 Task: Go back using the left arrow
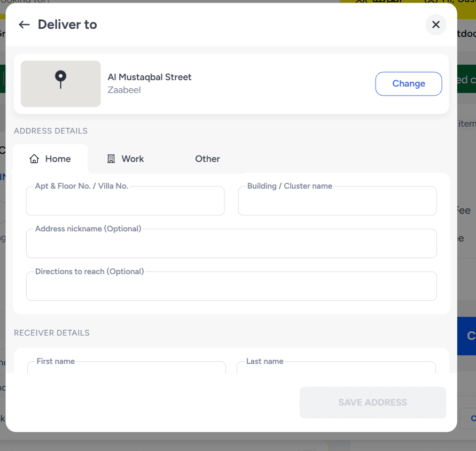[24, 25]
